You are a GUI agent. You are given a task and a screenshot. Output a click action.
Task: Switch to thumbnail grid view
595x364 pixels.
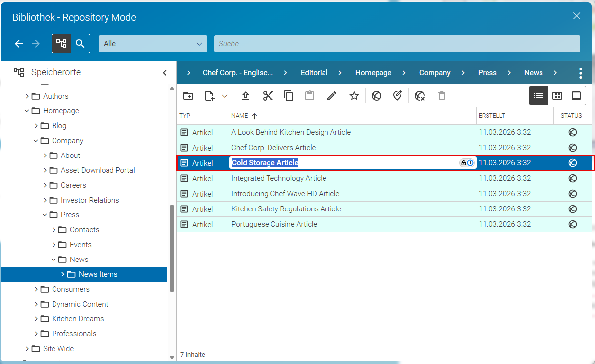pos(557,96)
